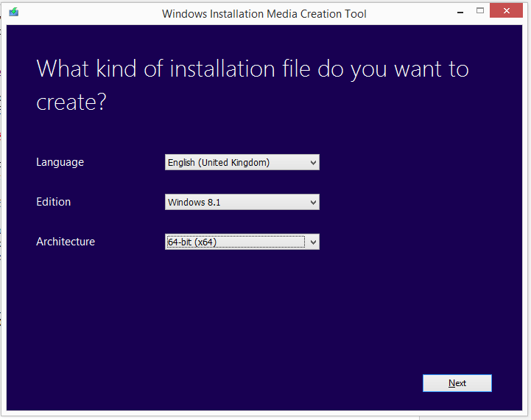This screenshot has width=531, height=420.
Task: Expand the Architecture combo box
Action: 242,242
